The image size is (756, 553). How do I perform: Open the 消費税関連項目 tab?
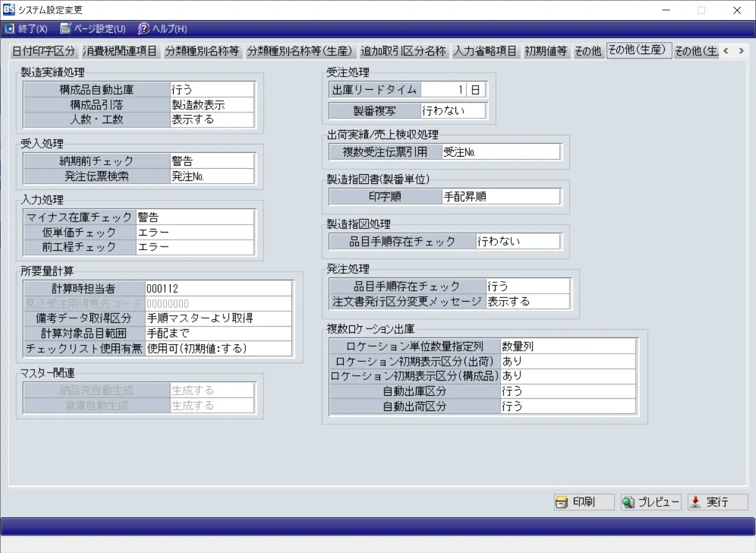click(x=120, y=52)
